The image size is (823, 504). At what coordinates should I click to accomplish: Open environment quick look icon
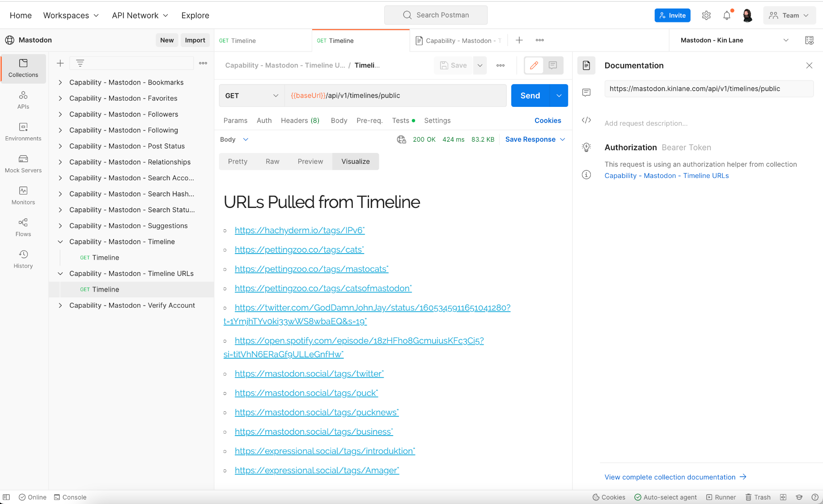click(x=809, y=40)
